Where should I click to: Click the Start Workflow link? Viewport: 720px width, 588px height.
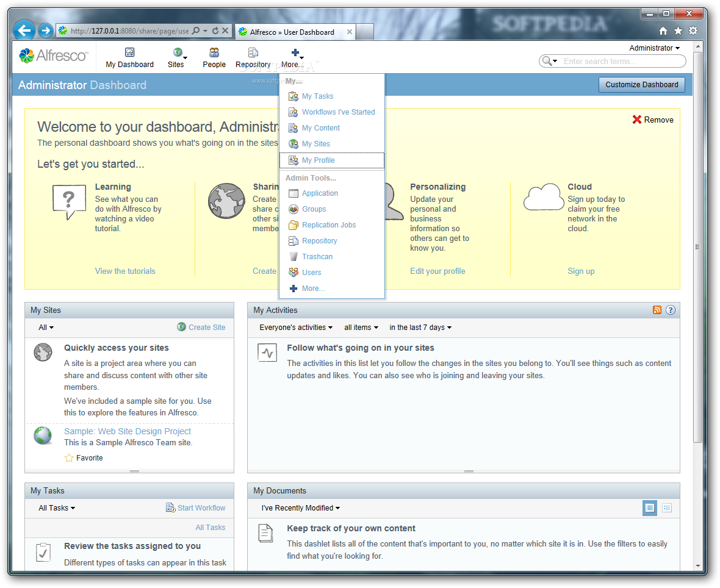point(201,507)
